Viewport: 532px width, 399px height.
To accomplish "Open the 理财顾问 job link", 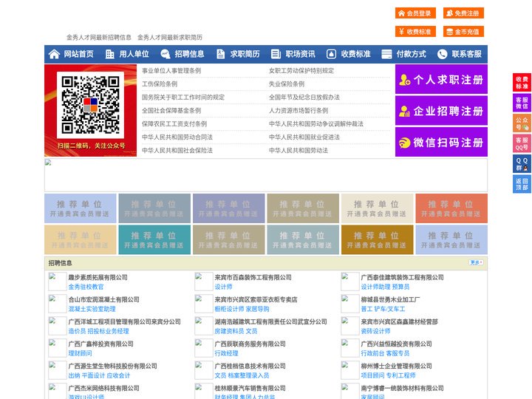I will point(80,353).
